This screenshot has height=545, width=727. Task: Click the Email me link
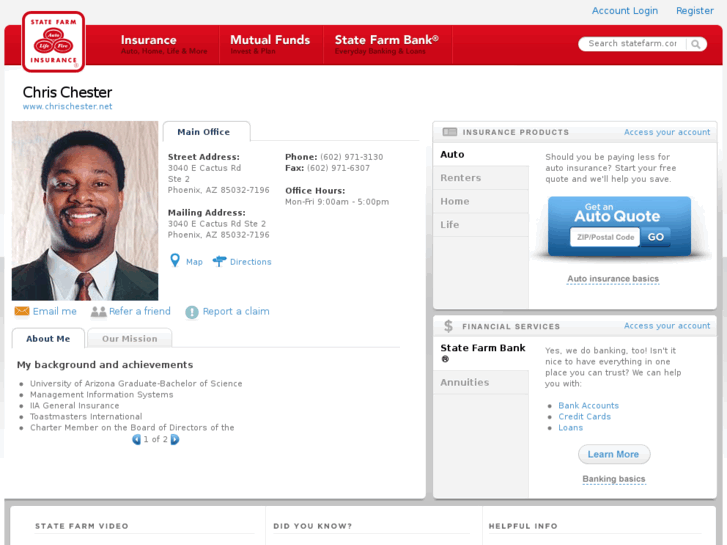[x=55, y=311]
